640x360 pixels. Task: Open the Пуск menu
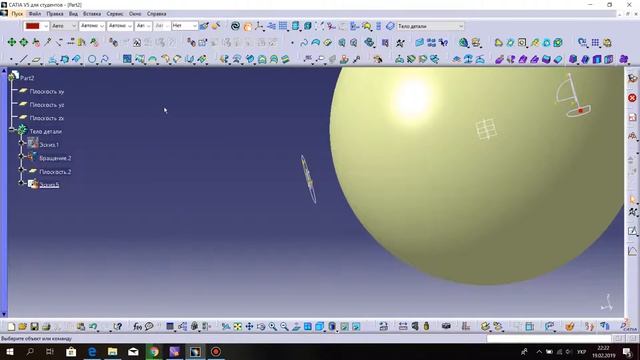17,13
